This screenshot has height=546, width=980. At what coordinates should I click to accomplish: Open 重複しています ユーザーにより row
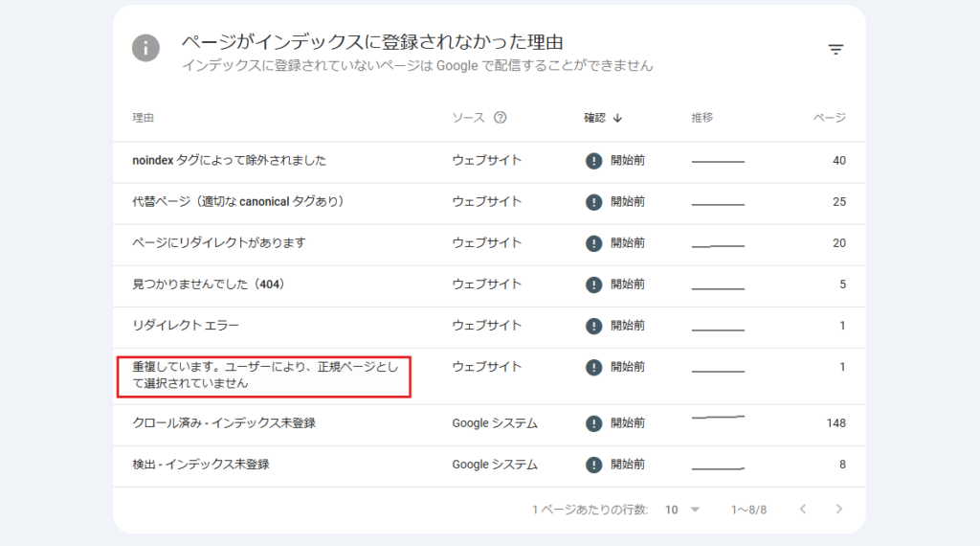(x=489, y=375)
